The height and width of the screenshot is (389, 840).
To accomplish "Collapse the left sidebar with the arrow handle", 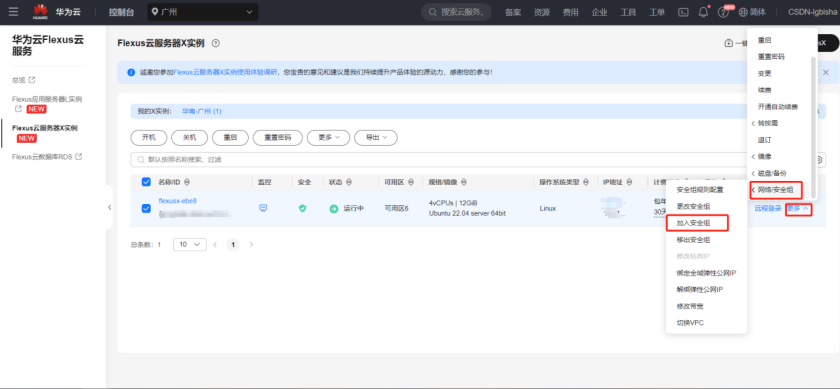I will 109,207.
